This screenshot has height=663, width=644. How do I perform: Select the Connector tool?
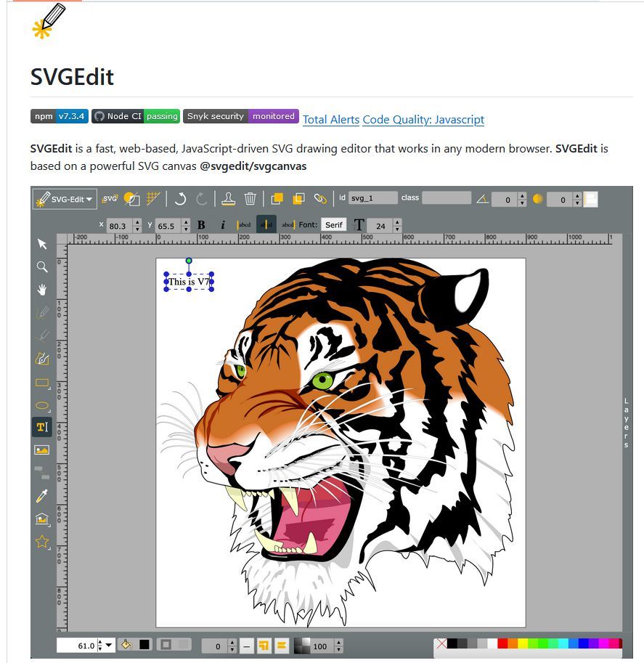(42, 473)
